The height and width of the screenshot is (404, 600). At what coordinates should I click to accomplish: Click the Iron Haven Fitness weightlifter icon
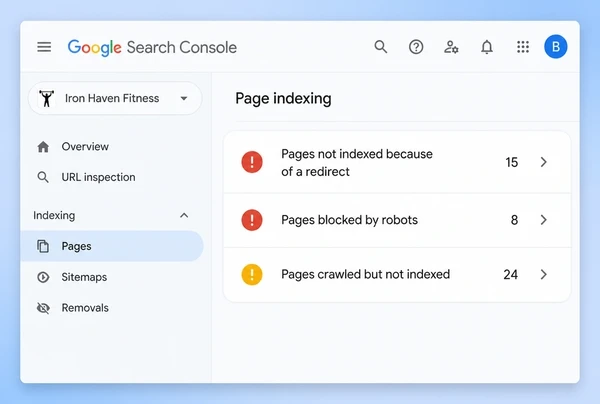point(47,98)
